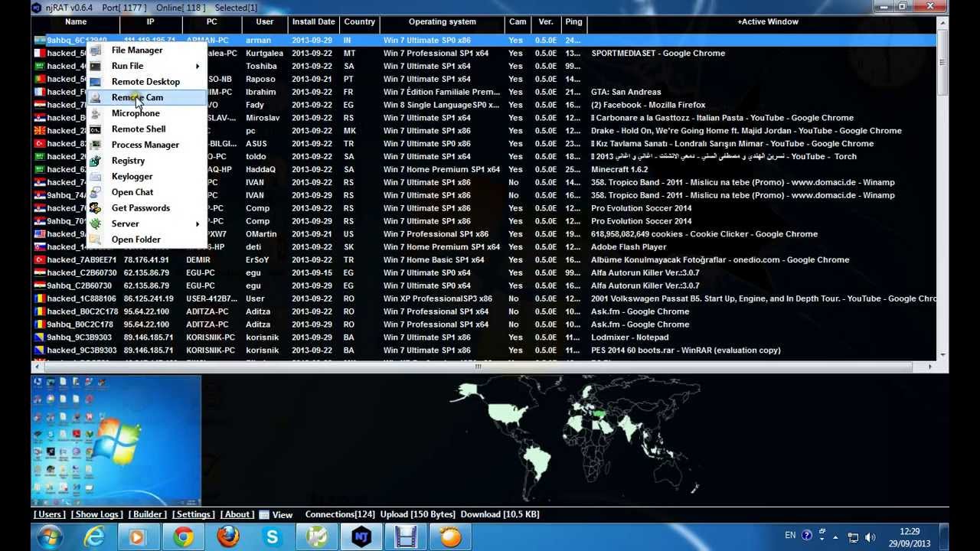This screenshot has height=551, width=980.
Task: Click the US flag in the OMartin row
Action: 40,234
